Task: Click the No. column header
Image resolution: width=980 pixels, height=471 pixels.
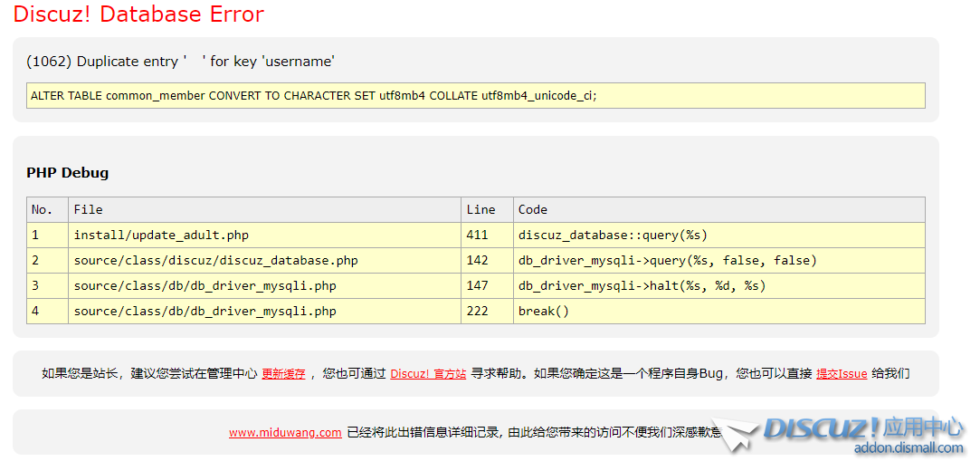Action: click(47, 209)
